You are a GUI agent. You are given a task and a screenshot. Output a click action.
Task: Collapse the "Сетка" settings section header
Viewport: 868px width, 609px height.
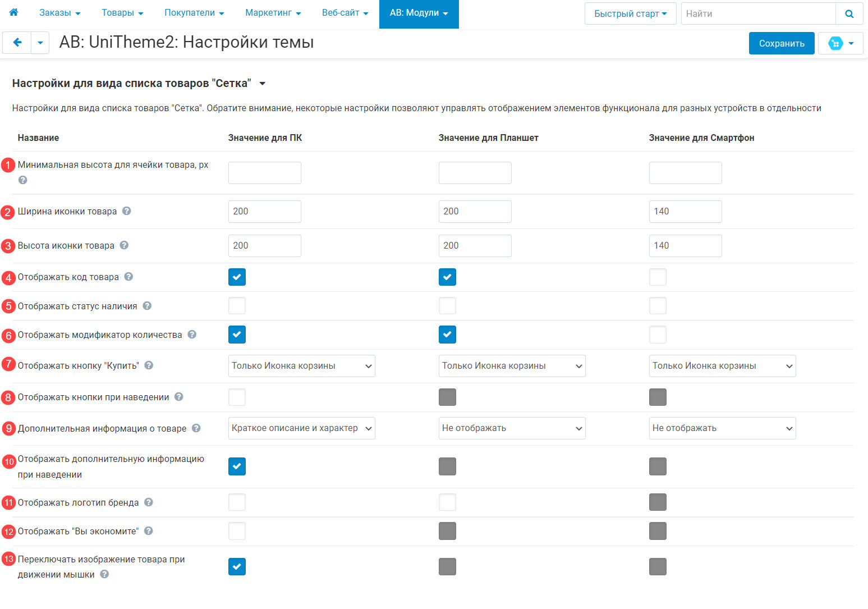click(x=139, y=83)
